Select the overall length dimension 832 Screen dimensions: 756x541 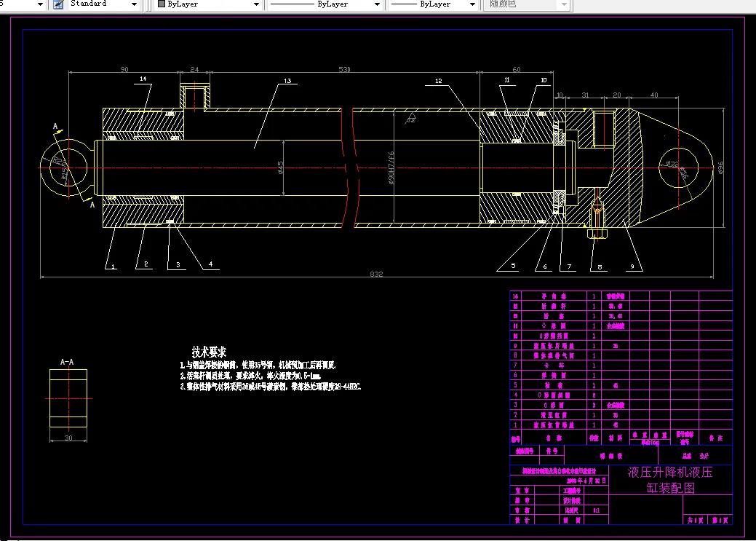coord(377,274)
